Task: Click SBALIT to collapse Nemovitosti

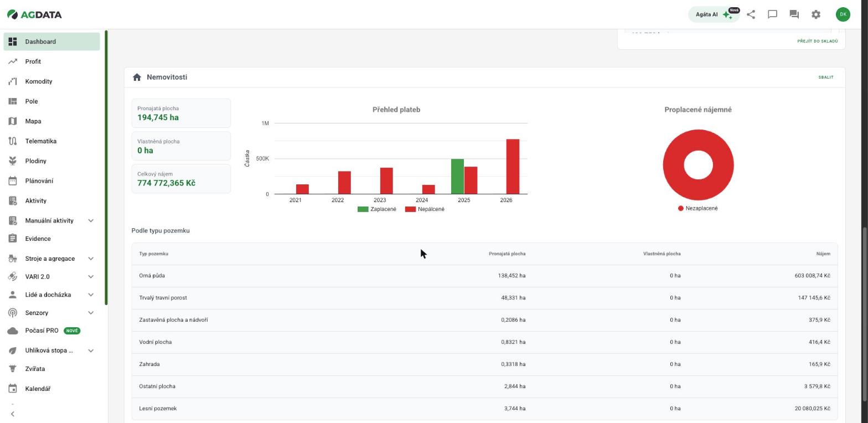Action: coord(826,78)
